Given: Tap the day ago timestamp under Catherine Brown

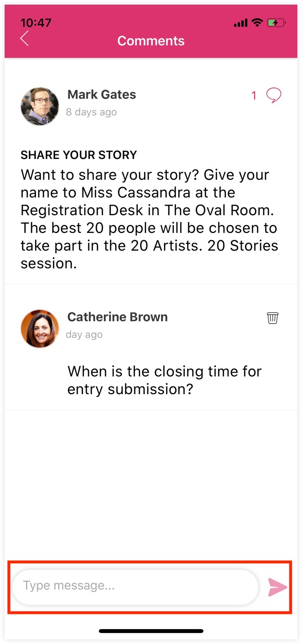Looking at the screenshot, I should [x=84, y=334].
